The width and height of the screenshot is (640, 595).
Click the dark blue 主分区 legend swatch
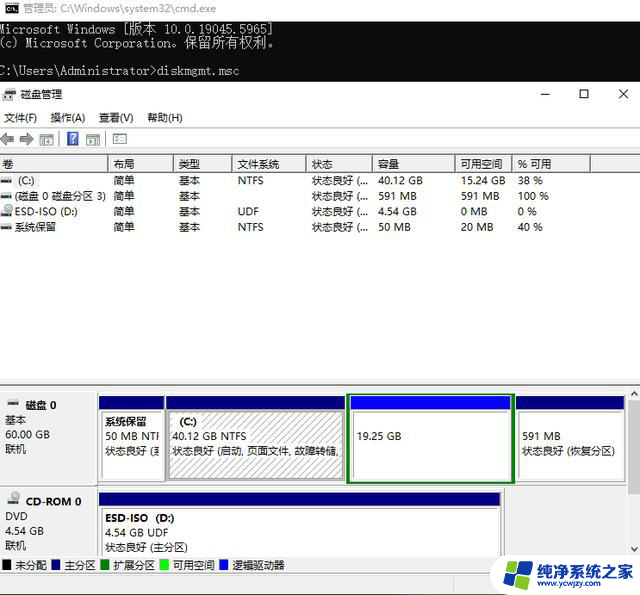click(56, 565)
